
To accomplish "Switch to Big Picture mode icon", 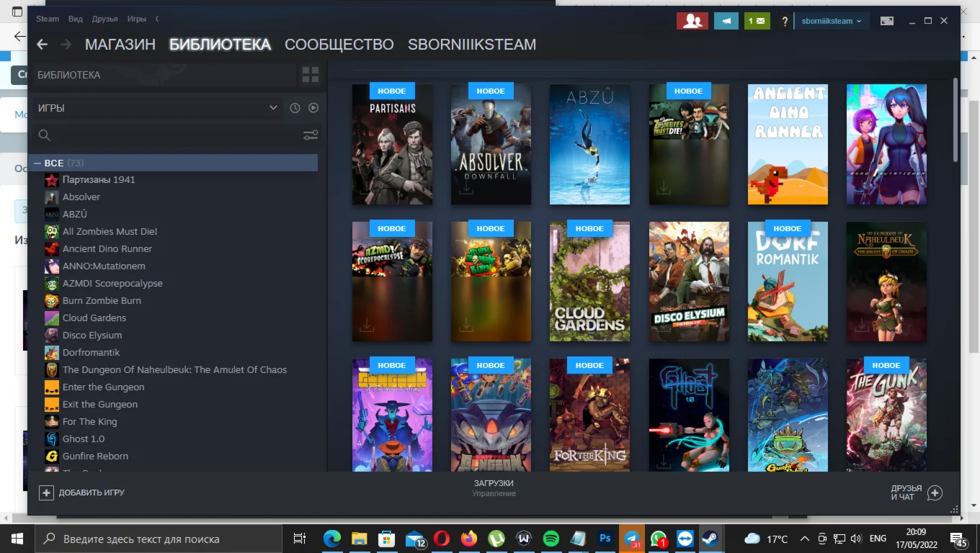I will (887, 21).
